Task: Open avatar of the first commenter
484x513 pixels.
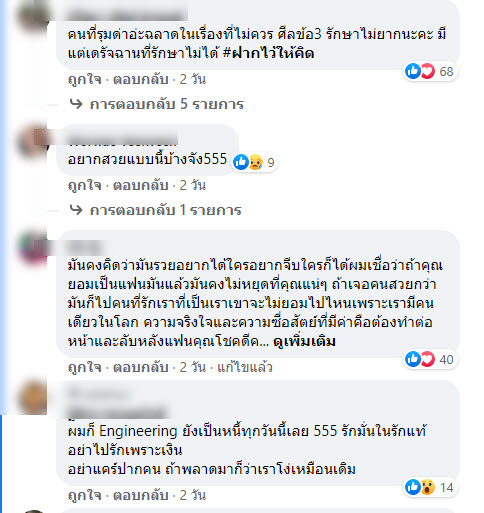Action: [32, 16]
